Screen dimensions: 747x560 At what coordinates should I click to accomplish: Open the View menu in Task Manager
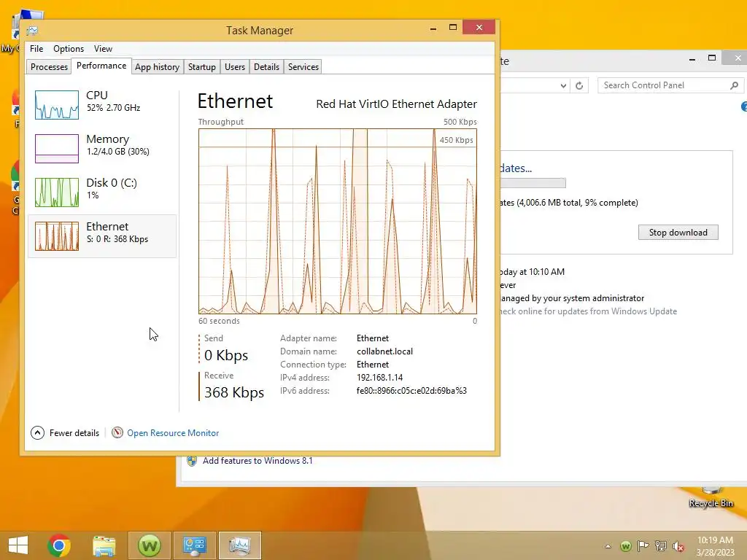[103, 49]
